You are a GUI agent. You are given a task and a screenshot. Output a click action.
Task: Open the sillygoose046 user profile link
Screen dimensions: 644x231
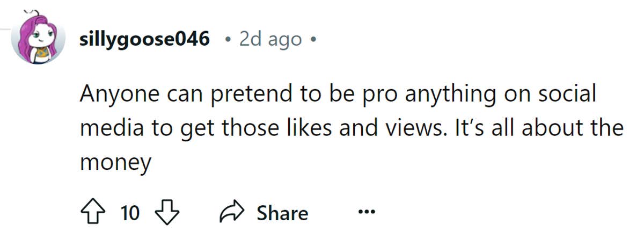point(144,39)
